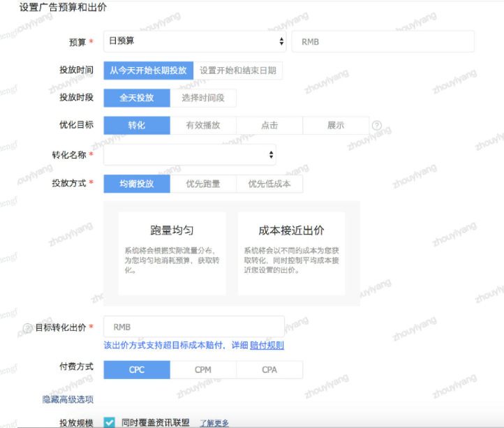Open the 赔付规则 link
504x428 pixels.
click(267, 345)
